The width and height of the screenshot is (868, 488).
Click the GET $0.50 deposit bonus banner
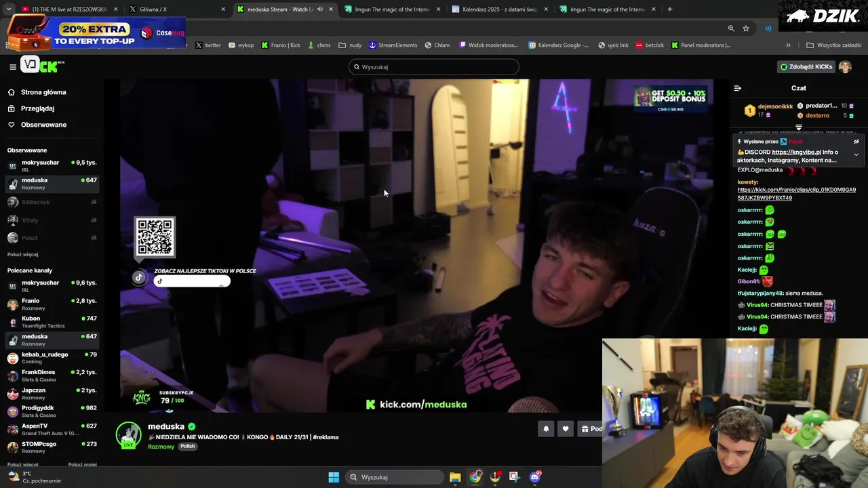tap(671, 99)
